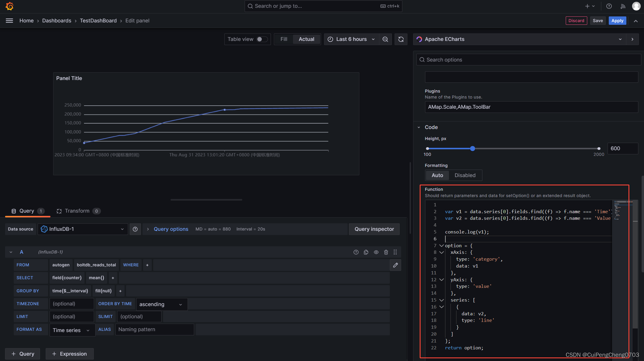644x361 pixels.
Task: Adjust the Height px slider handle
Action: tap(472, 148)
